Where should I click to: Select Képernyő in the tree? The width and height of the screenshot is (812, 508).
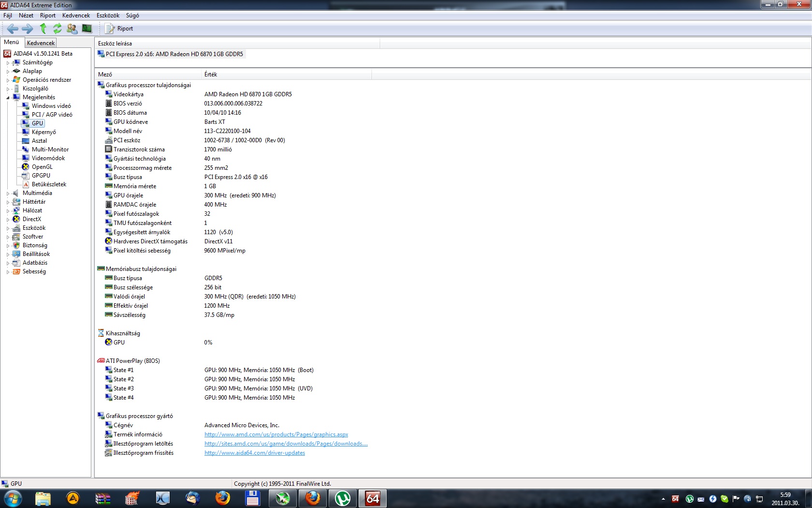pos(44,132)
